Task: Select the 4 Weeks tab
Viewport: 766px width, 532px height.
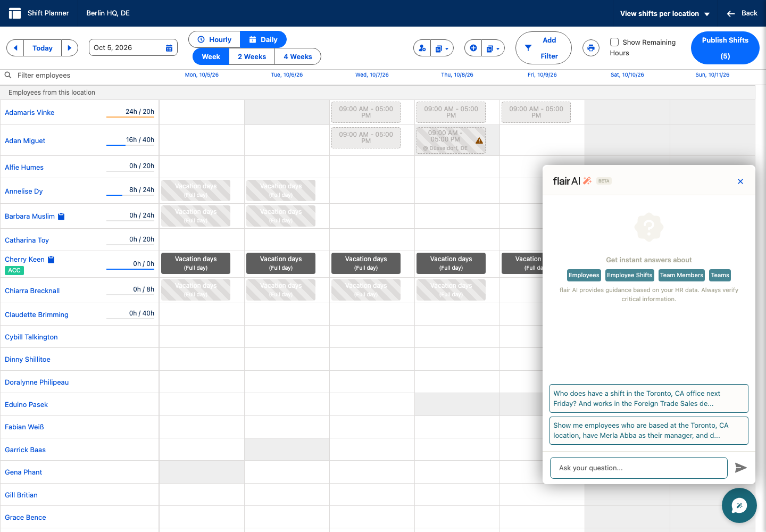Action: pyautogui.click(x=298, y=56)
